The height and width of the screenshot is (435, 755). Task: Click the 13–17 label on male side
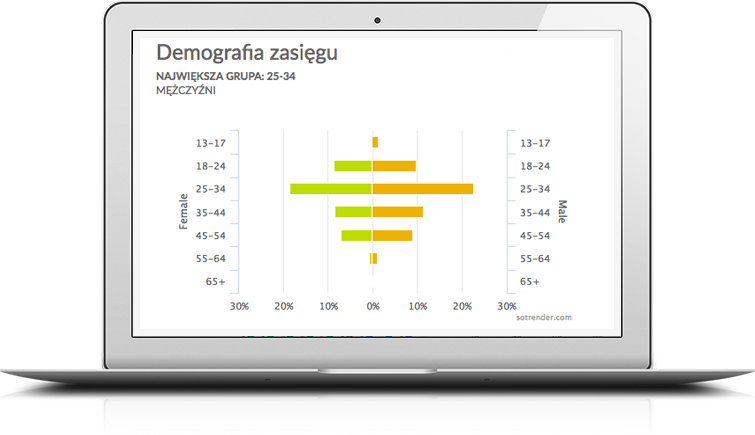click(x=536, y=143)
